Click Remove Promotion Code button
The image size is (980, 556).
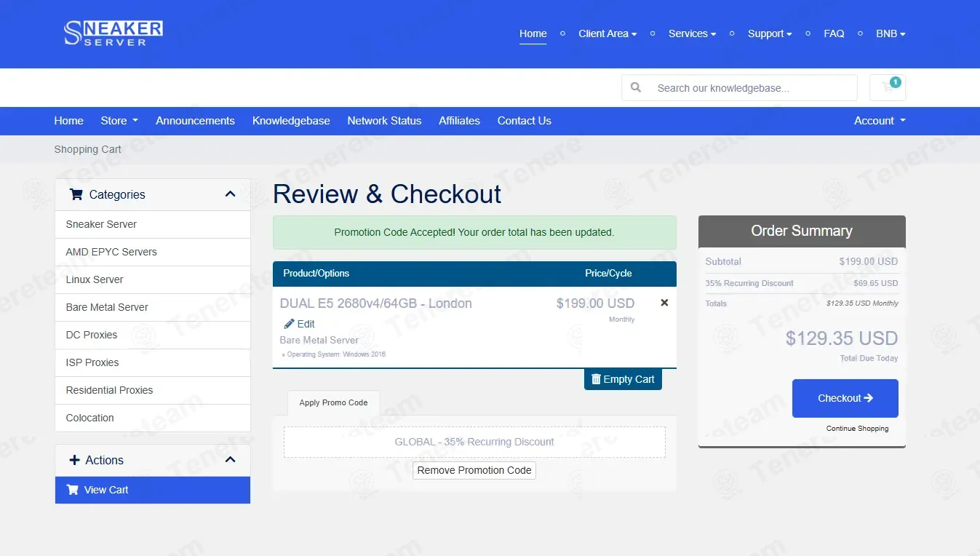474,470
